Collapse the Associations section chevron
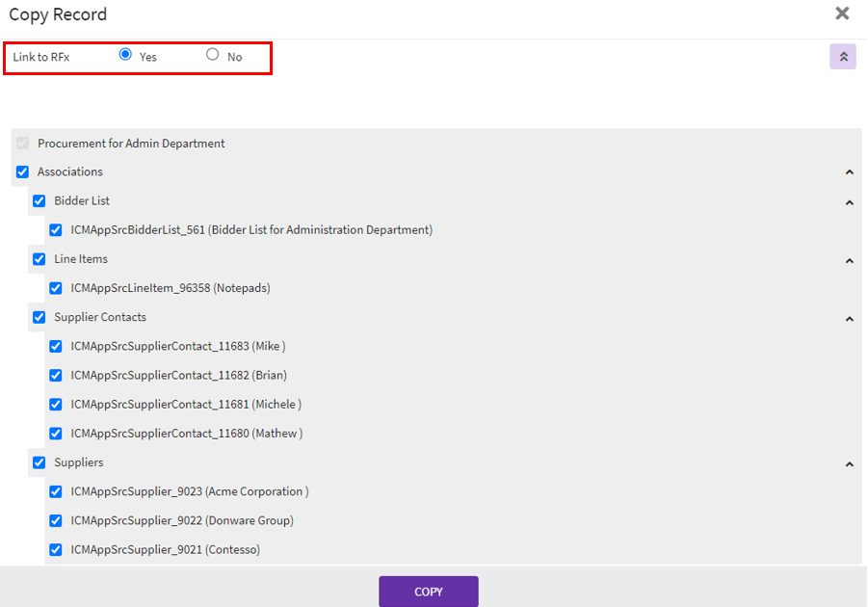 click(849, 172)
